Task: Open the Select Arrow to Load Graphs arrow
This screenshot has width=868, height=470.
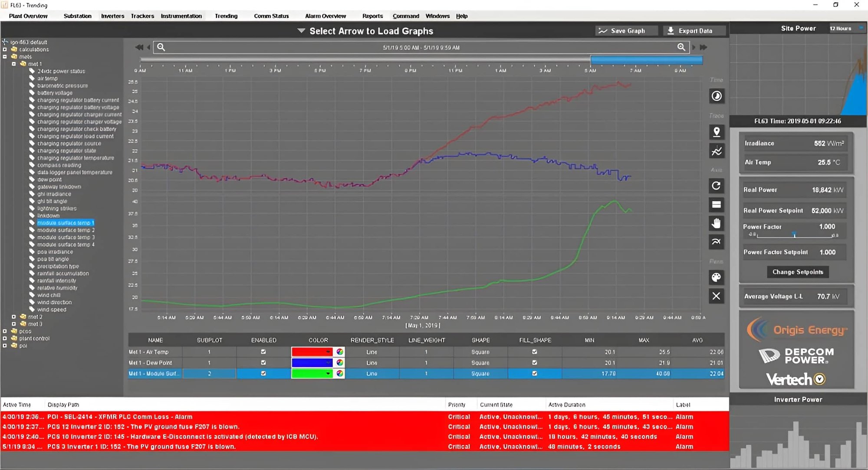Action: click(x=301, y=31)
